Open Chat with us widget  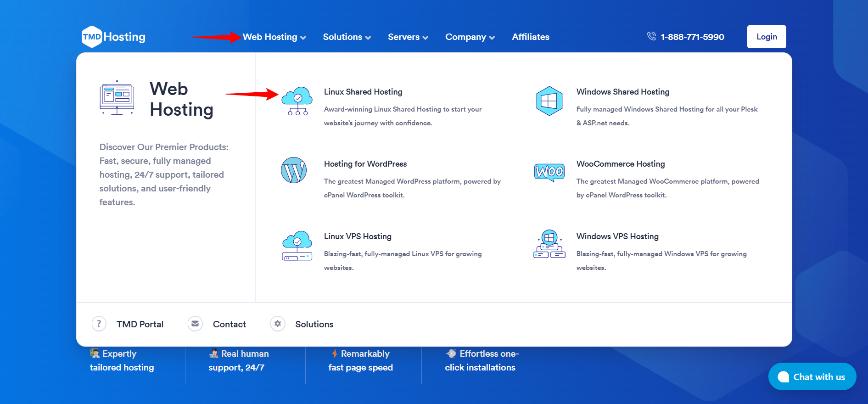812,376
